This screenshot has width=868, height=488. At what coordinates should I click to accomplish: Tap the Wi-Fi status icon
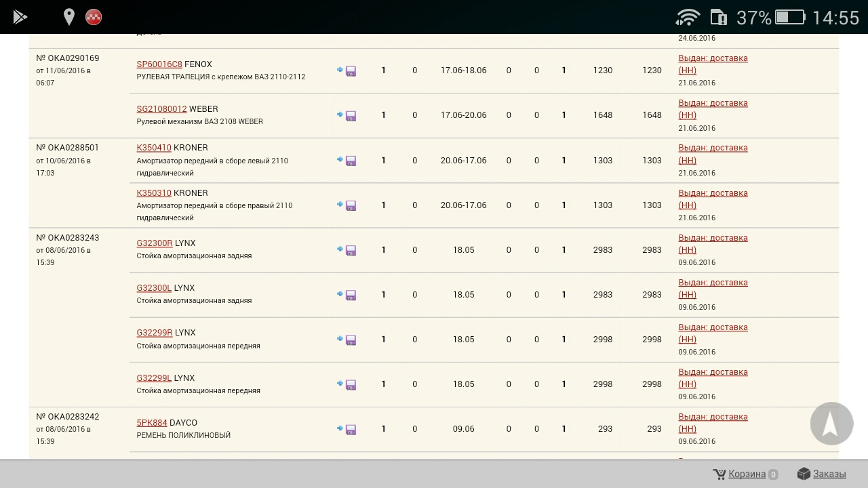[x=688, y=17]
